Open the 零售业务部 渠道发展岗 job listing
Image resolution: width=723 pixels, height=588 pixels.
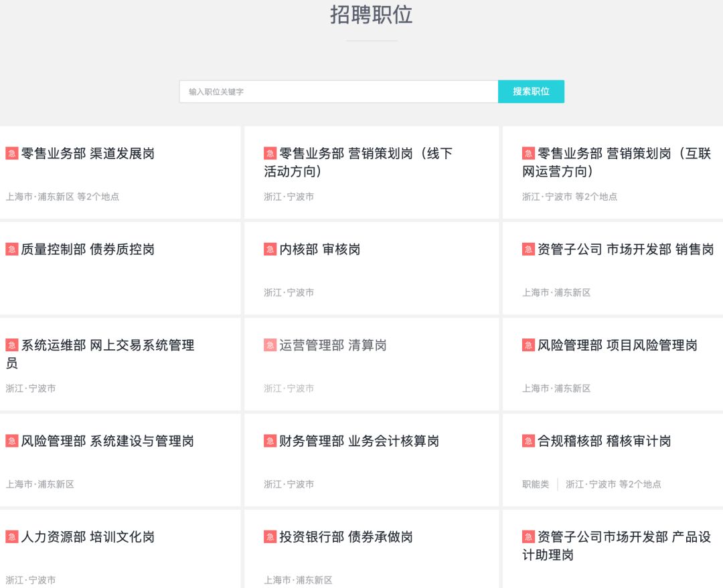(x=88, y=154)
